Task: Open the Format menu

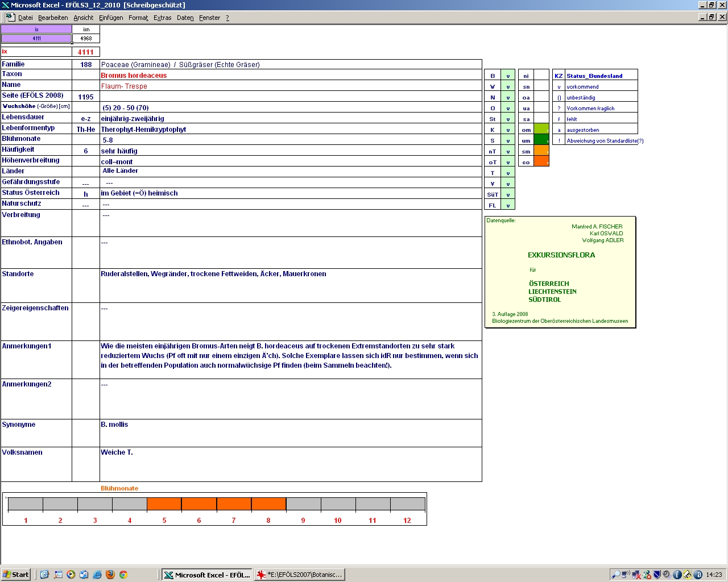Action: (138, 18)
